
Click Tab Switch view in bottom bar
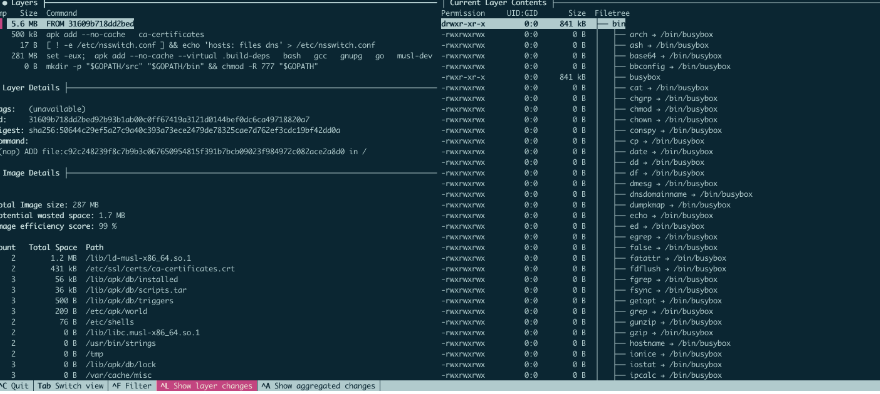point(70,386)
